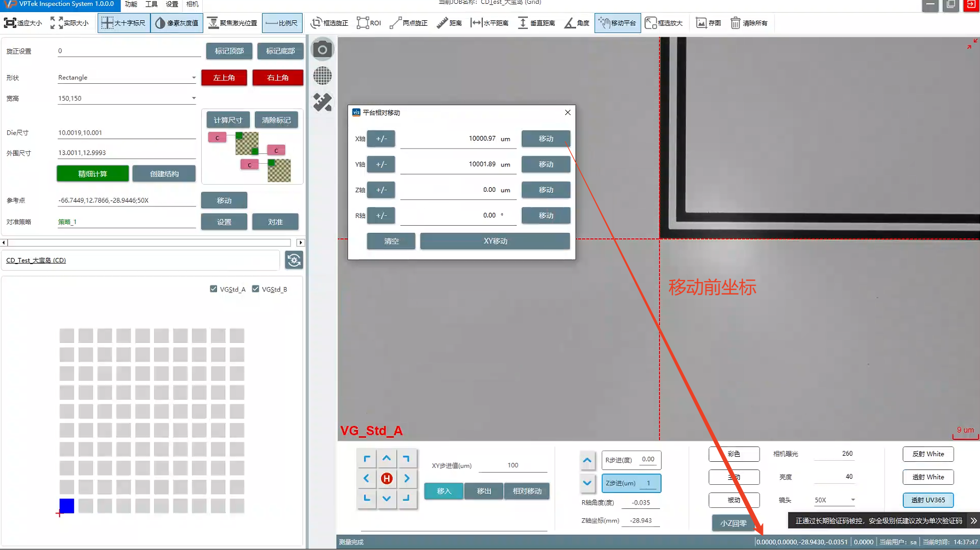Uncheck the VGStd_A checkbox
Viewport: 980px width, 550px height.
pyautogui.click(x=214, y=289)
